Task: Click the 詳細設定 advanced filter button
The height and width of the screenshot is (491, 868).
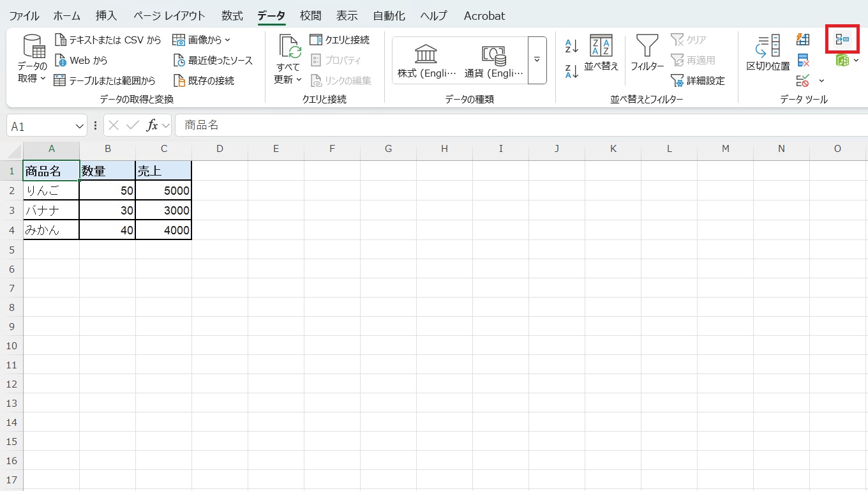Action: click(698, 81)
